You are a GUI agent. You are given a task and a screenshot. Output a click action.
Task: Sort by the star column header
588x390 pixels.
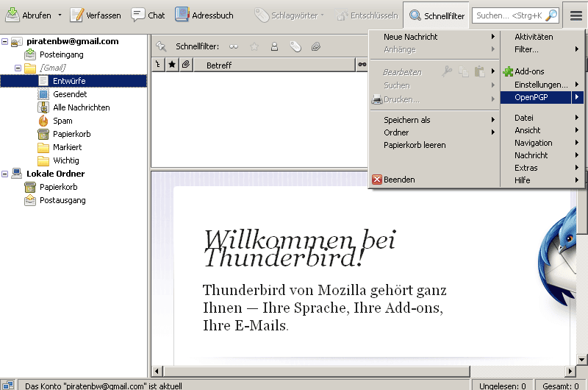tap(172, 65)
